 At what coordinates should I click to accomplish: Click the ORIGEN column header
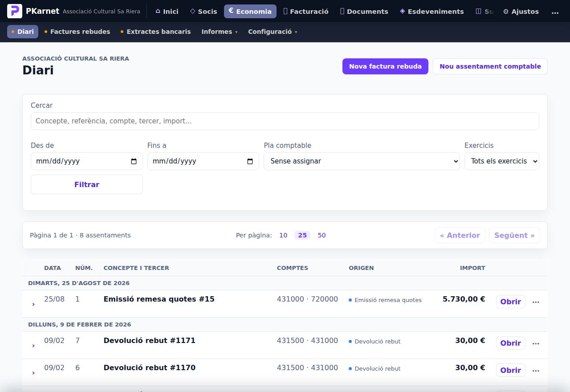point(361,268)
